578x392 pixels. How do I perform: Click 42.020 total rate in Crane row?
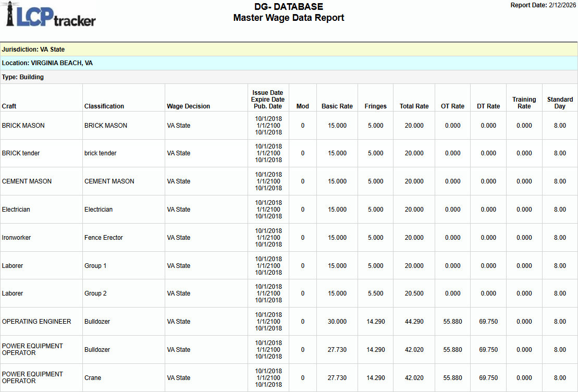coord(414,377)
